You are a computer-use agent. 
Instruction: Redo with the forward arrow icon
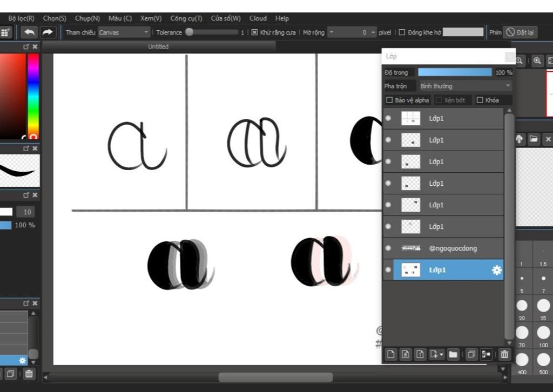48,32
